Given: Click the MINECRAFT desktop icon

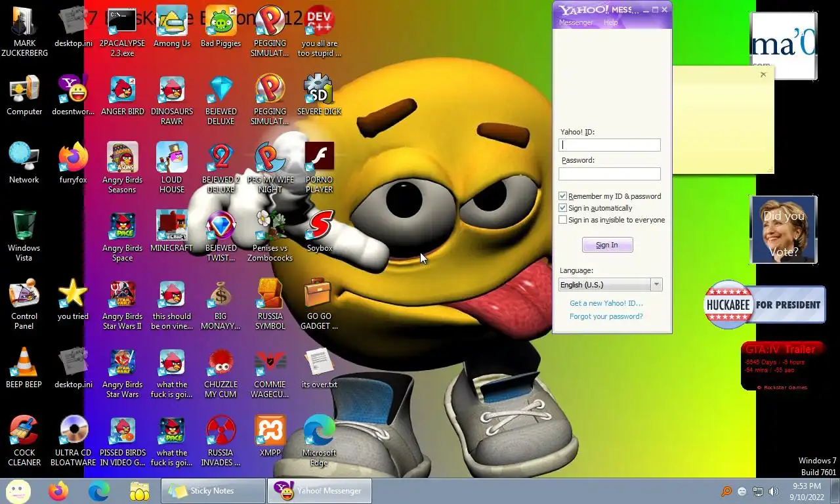Looking at the screenshot, I should 172,232.
